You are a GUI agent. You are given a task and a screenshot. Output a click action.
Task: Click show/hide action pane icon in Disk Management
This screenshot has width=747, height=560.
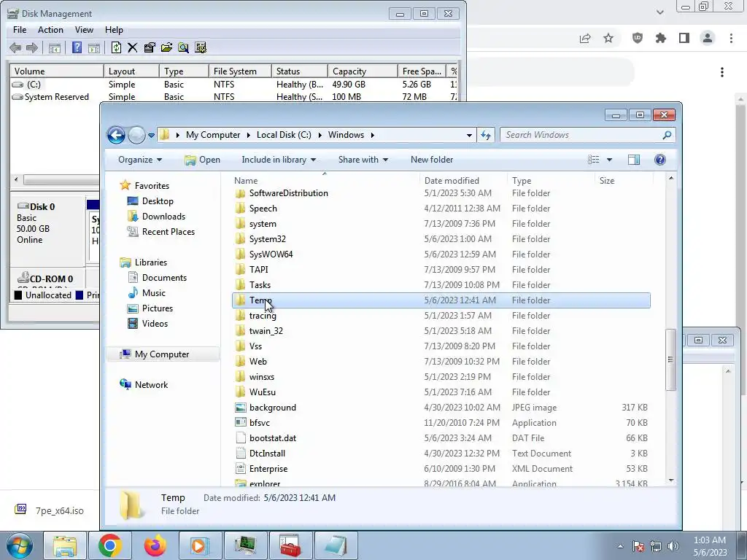click(x=94, y=47)
